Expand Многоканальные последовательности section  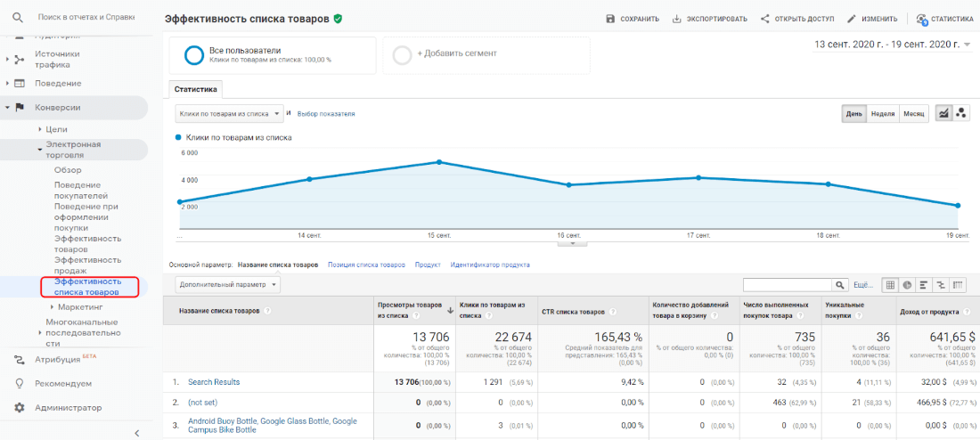tap(40, 333)
